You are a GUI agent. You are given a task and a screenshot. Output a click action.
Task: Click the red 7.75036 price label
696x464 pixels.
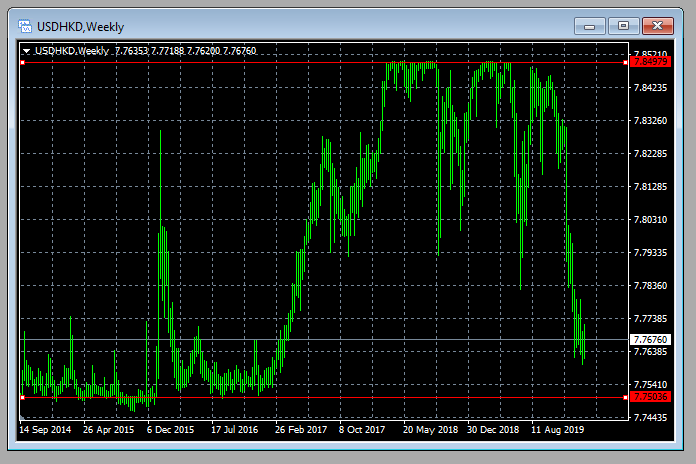pyautogui.click(x=650, y=397)
